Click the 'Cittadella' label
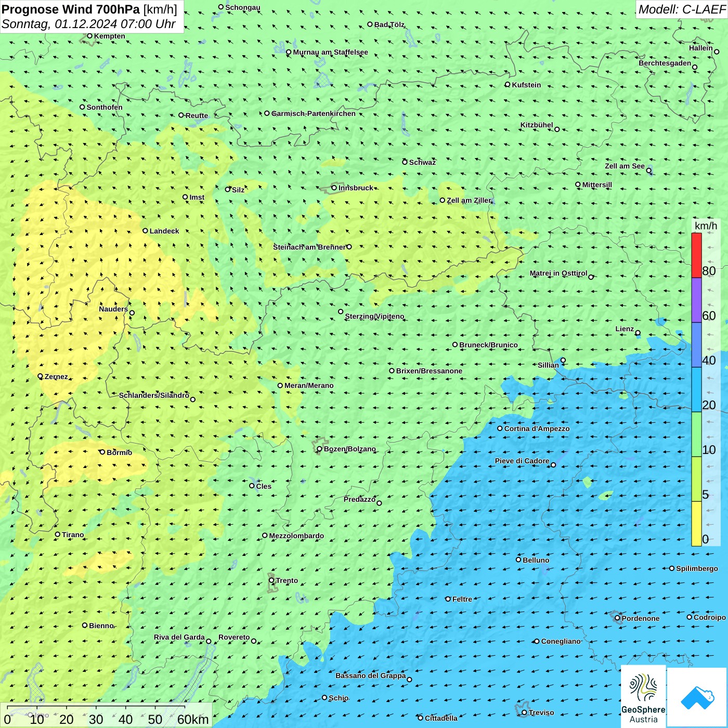The height and width of the screenshot is (728, 728). (441, 718)
